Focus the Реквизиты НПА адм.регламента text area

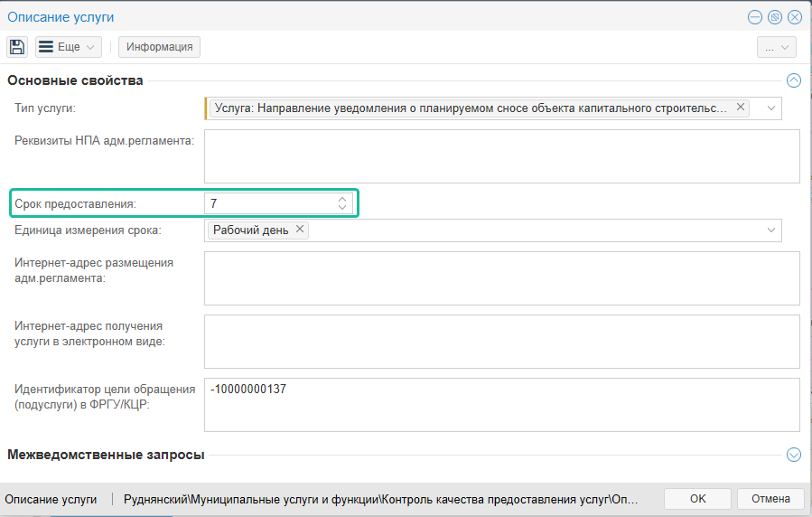(501, 155)
